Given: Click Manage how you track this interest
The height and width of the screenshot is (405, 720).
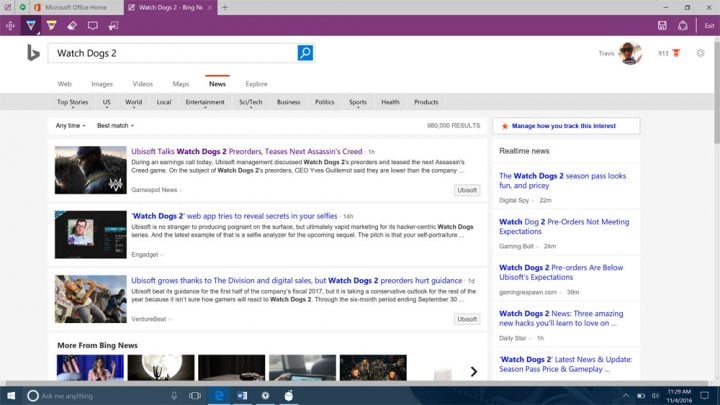Looking at the screenshot, I should click(x=566, y=126).
